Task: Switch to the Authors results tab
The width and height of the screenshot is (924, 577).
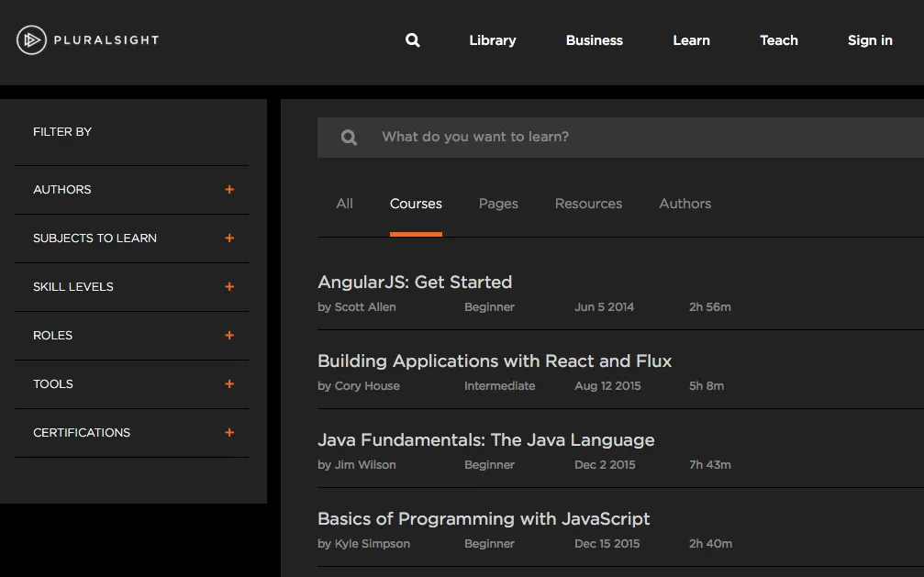Action: point(685,204)
